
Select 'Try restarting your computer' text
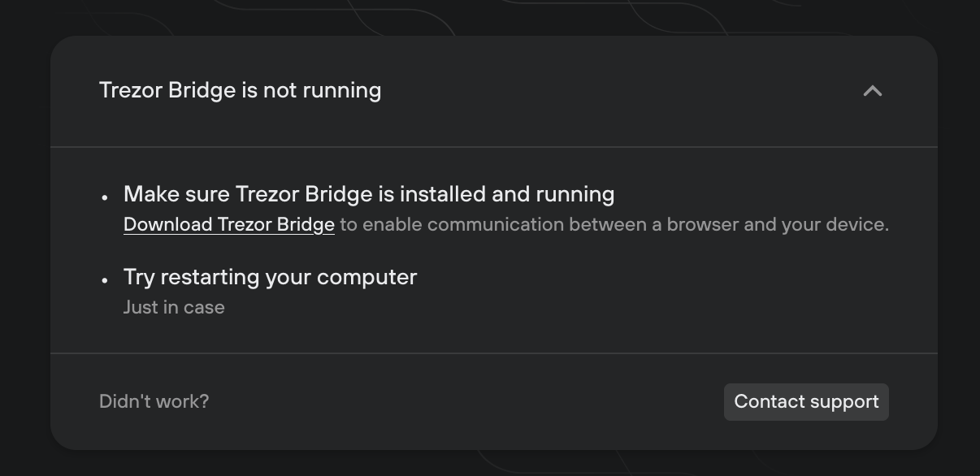[x=270, y=277]
